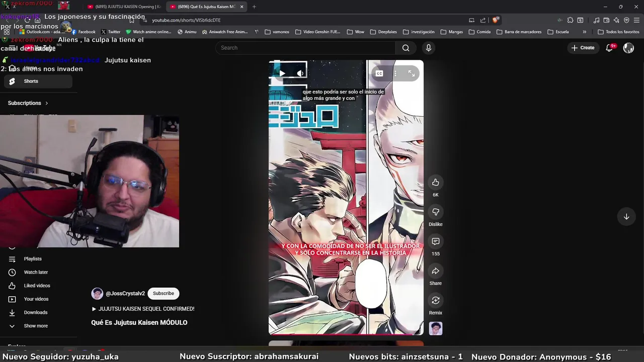This screenshot has height=362, width=644.
Task: Open Brave Shields icon
Action: click(496, 20)
